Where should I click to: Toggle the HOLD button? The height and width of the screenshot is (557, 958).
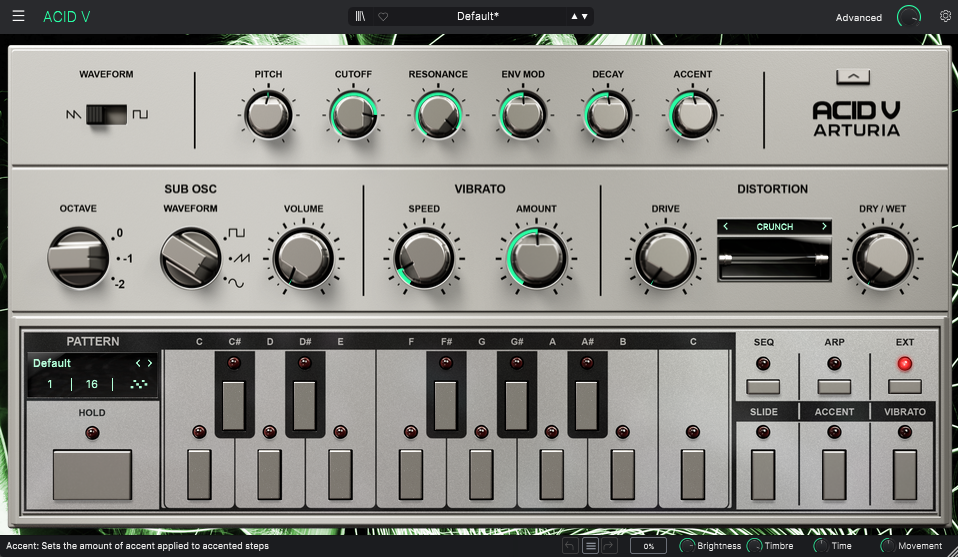click(x=92, y=475)
